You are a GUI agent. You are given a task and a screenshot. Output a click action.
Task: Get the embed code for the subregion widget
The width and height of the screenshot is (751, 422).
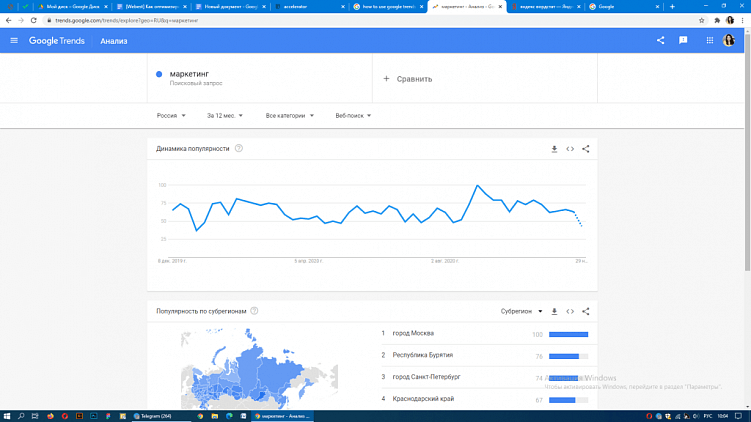570,311
